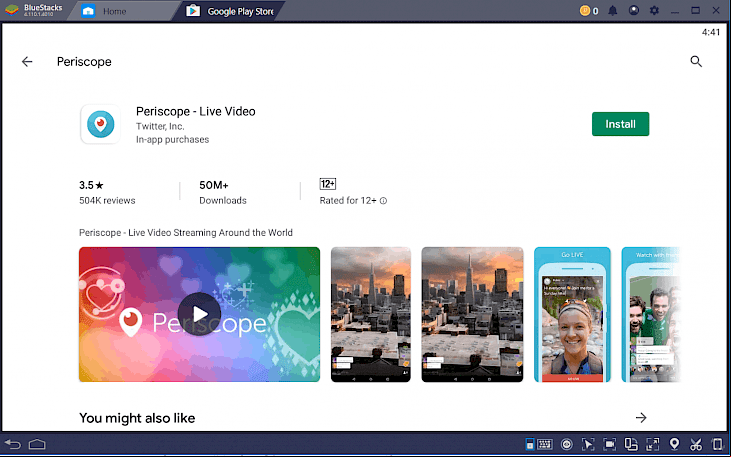Click the Periscope app icon

click(x=100, y=124)
